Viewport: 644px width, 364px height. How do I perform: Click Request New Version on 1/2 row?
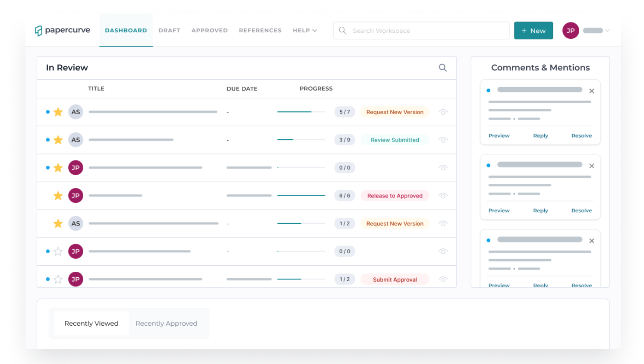point(395,223)
